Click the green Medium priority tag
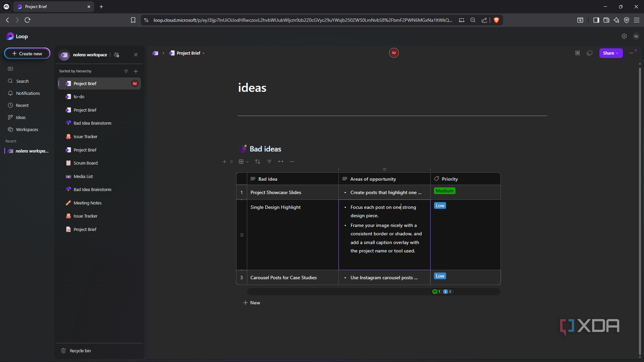Image resolution: width=644 pixels, height=362 pixels. (445, 191)
